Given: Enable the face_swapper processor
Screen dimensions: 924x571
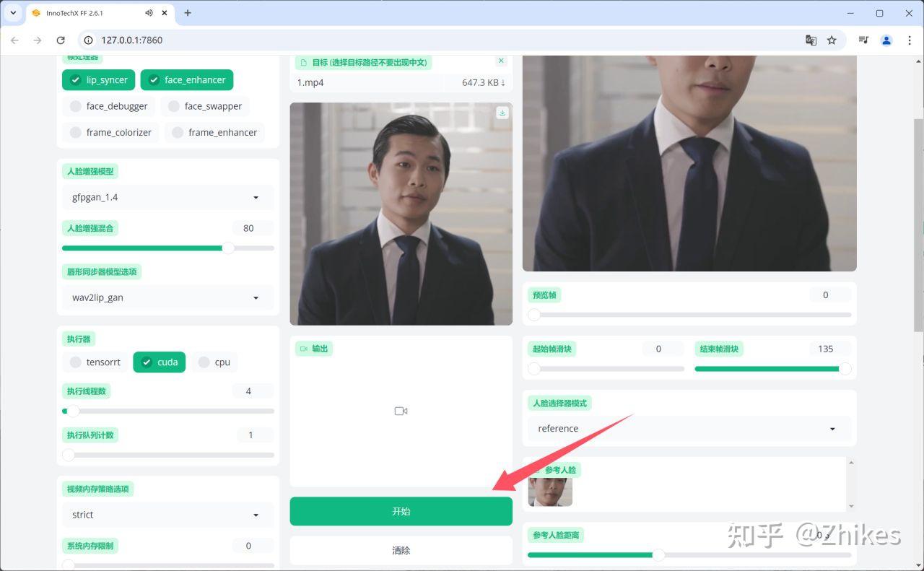Looking at the screenshot, I should (x=205, y=106).
